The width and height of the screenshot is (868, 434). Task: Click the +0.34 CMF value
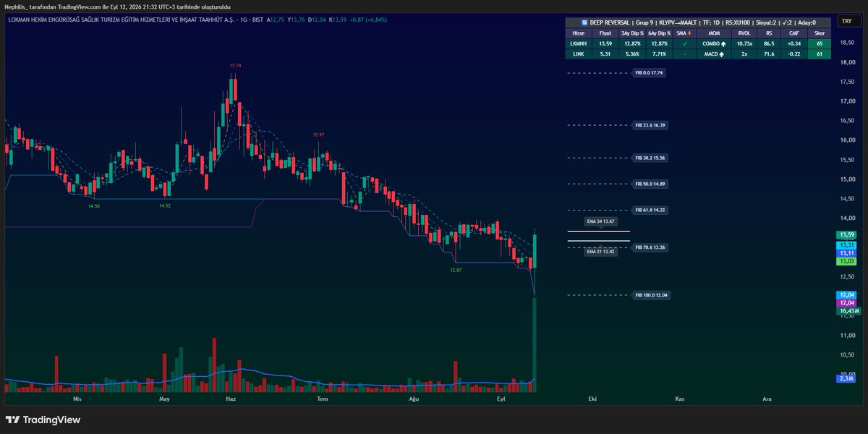tap(793, 43)
